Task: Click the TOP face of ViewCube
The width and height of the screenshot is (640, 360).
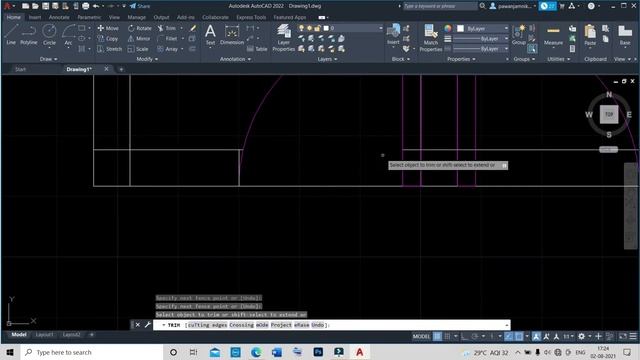Action: [x=609, y=114]
